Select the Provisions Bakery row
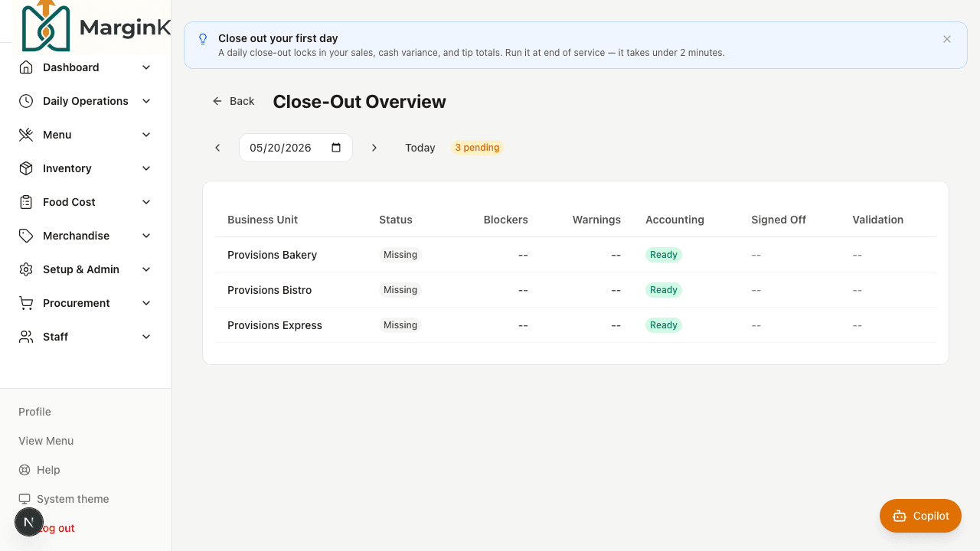This screenshot has width=980, height=551. pos(576,255)
